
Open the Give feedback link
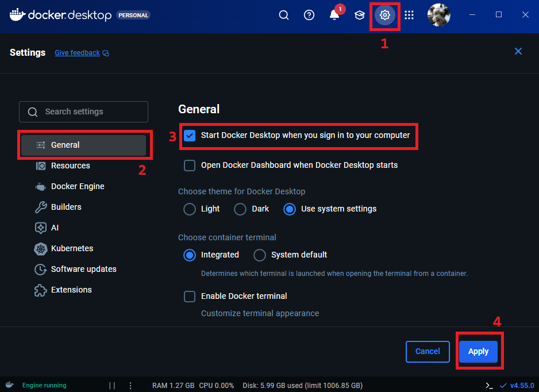[x=77, y=53]
